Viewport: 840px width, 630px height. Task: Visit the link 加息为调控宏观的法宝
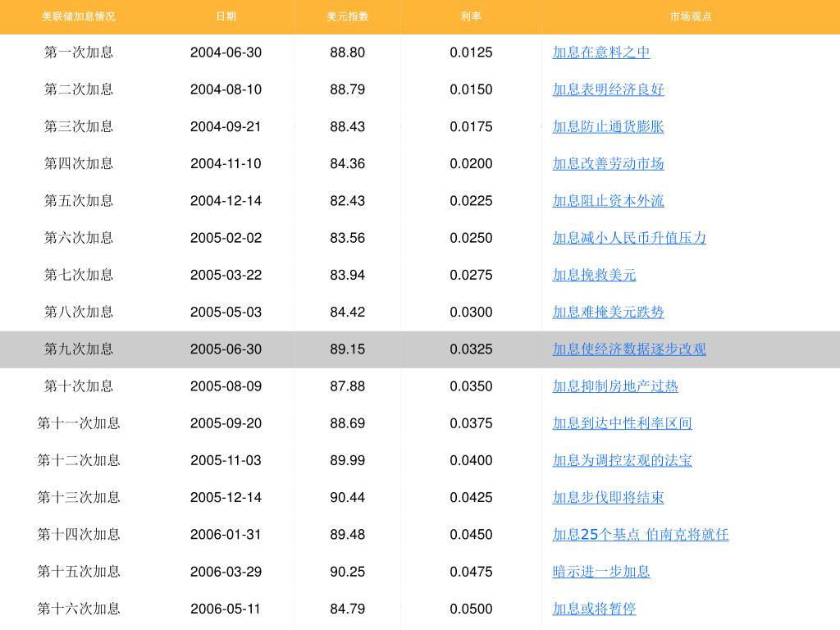pyautogui.click(x=622, y=460)
